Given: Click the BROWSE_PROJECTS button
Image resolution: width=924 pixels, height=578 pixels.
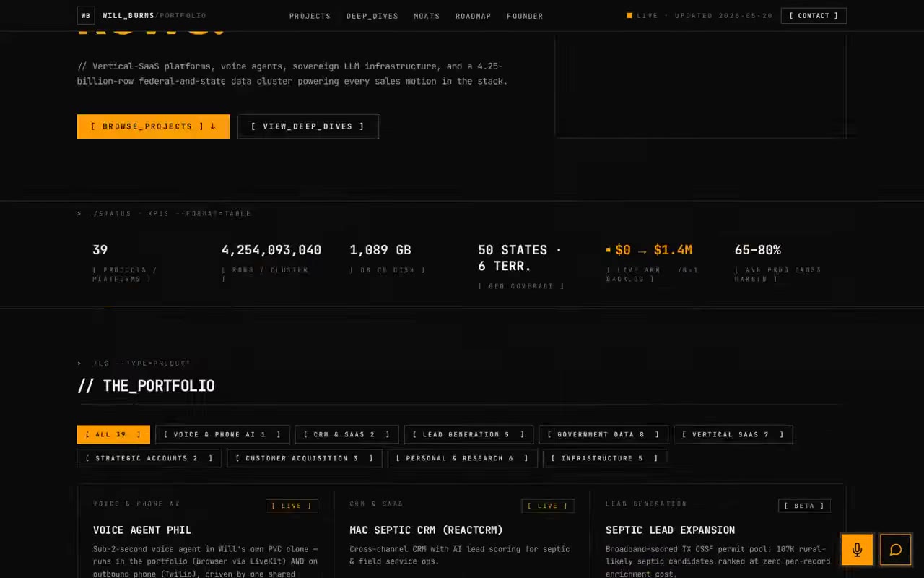Looking at the screenshot, I should click(x=153, y=126).
